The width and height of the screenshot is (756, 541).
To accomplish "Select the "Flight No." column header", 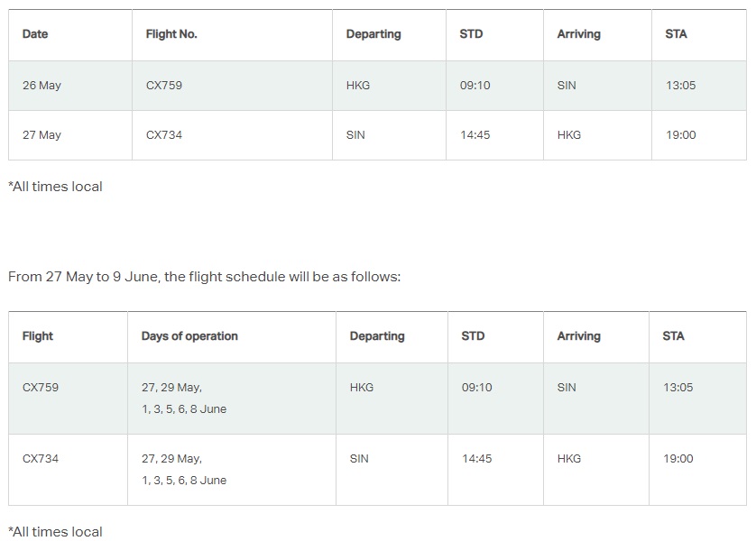I will click(171, 34).
